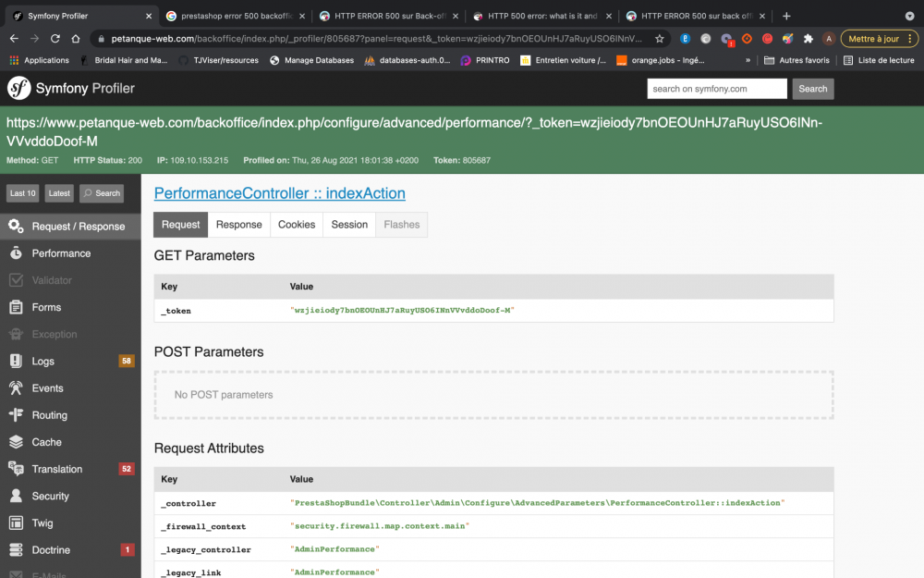Open the Request / Response panel
Screen dimensions: 924x578
tap(70, 227)
